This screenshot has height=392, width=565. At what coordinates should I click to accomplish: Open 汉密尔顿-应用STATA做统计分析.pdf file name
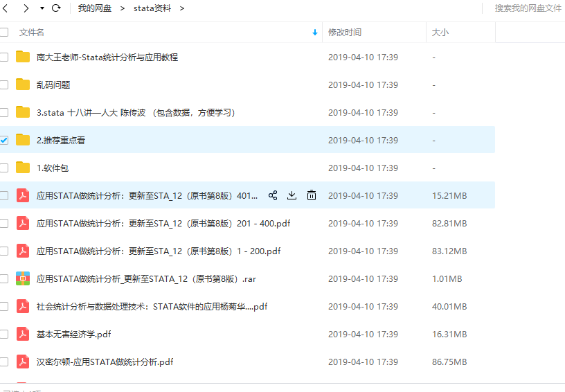[x=105, y=362]
